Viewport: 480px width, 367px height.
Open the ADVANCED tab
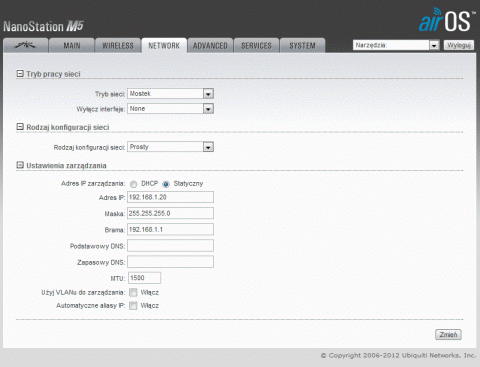tap(210, 46)
